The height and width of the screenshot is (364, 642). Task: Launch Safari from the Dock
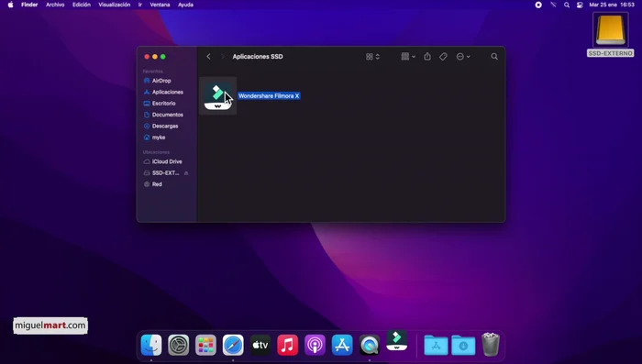[233, 345]
